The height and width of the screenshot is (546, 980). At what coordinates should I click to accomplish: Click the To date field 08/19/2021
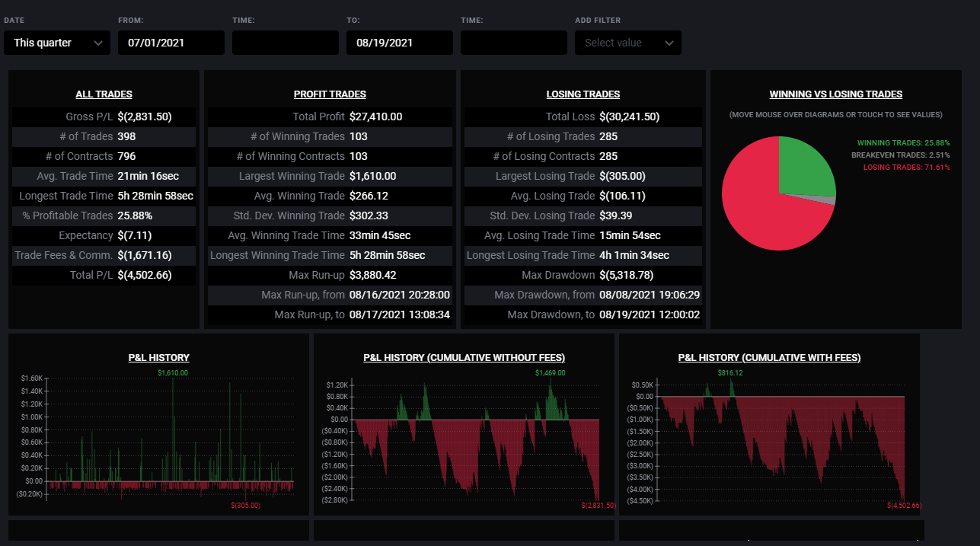point(400,43)
